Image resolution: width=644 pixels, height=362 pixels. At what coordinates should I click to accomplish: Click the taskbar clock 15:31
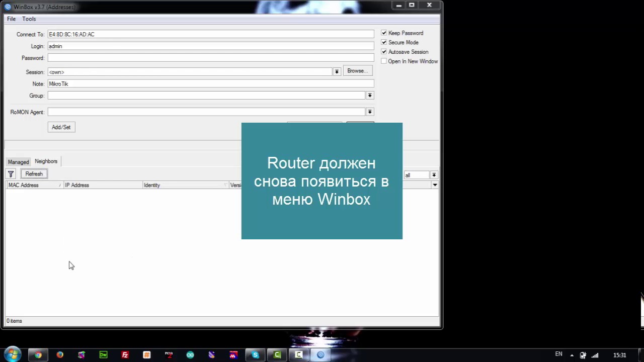click(x=620, y=355)
